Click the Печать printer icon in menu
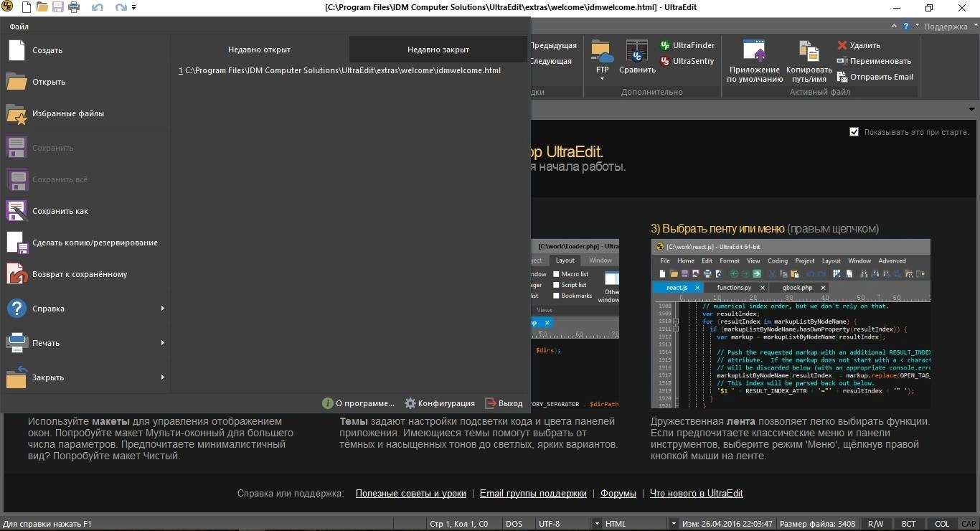 click(x=17, y=343)
